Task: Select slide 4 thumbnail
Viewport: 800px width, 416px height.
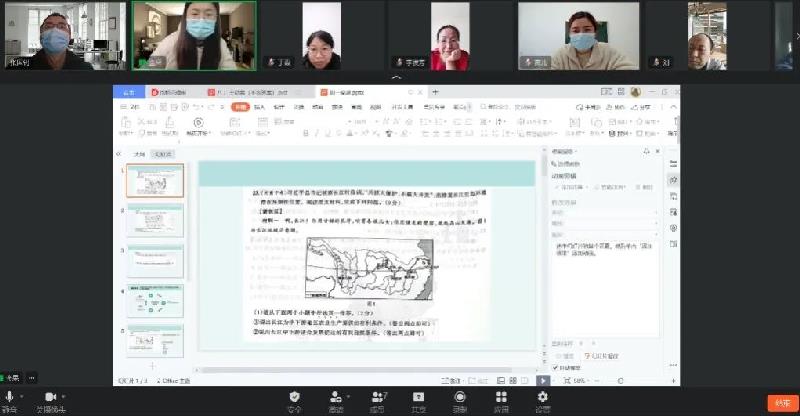Action: point(155,301)
